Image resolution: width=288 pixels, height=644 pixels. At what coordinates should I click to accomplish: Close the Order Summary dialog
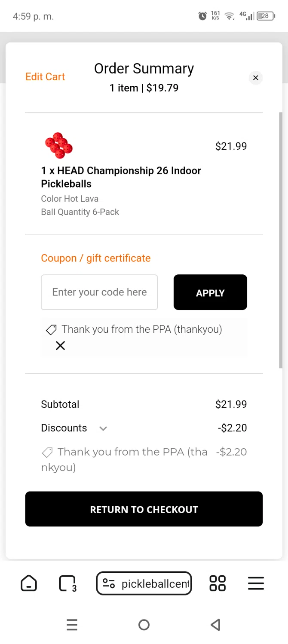256,78
